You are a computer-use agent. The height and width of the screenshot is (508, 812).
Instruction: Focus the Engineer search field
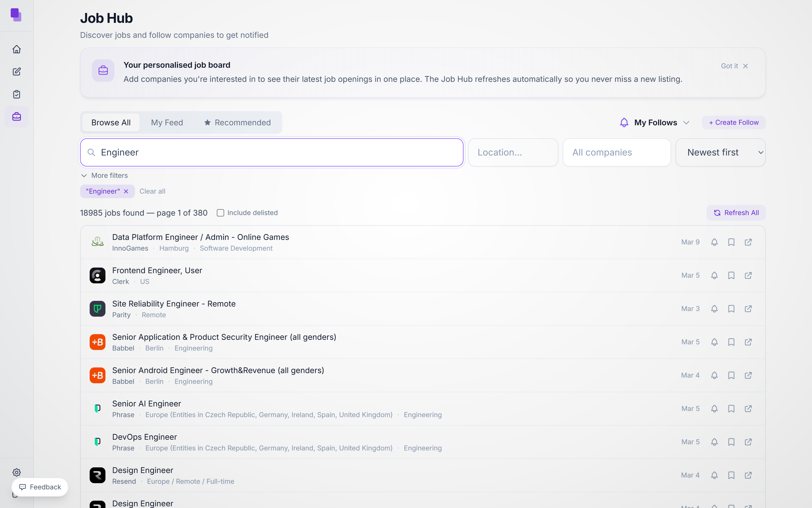(272, 152)
